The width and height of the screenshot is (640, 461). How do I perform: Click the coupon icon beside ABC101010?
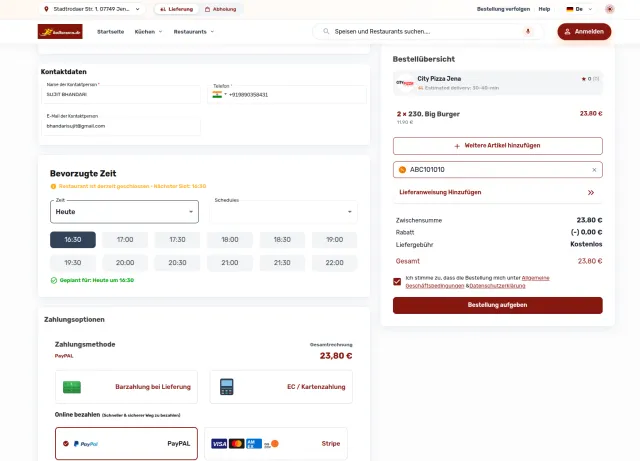tap(402, 169)
